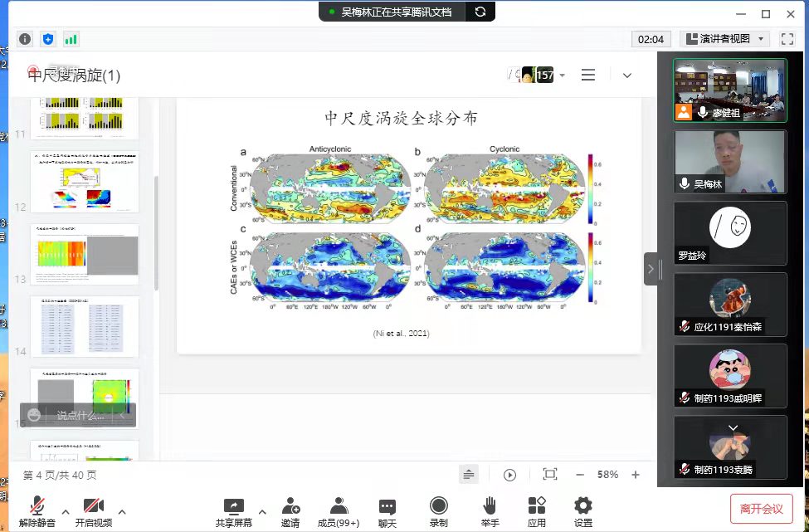The width and height of the screenshot is (809, 532).
Task: Start slideshow with the play button
Action: (x=509, y=475)
